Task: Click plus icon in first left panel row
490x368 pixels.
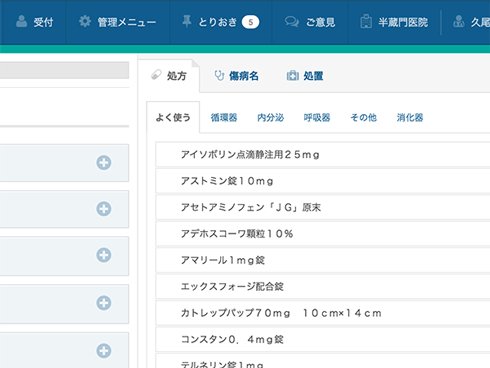Action: coord(104,163)
